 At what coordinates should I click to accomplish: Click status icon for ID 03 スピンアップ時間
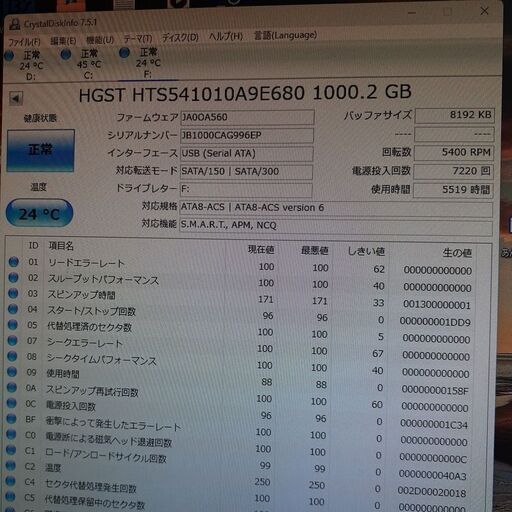pos(13,293)
